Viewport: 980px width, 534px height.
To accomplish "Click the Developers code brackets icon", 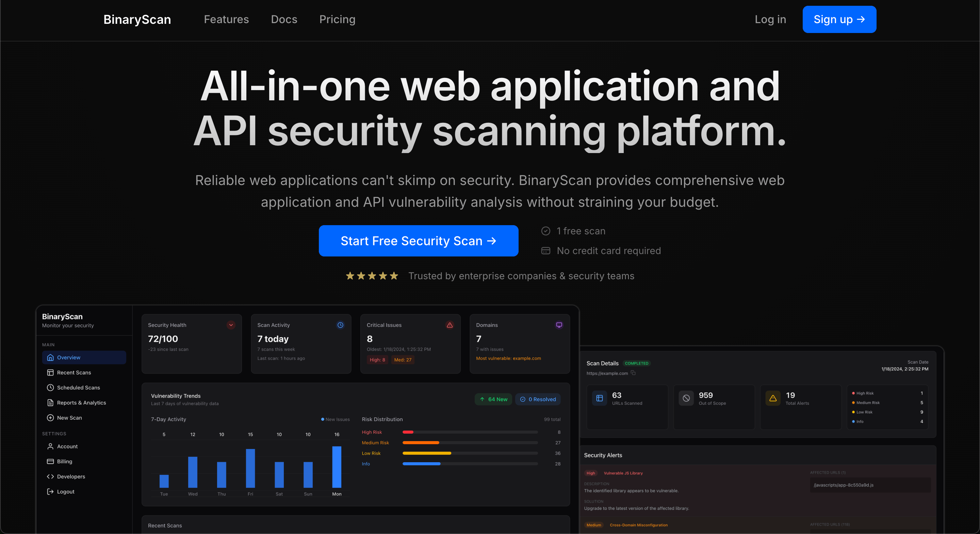I will pos(50,477).
